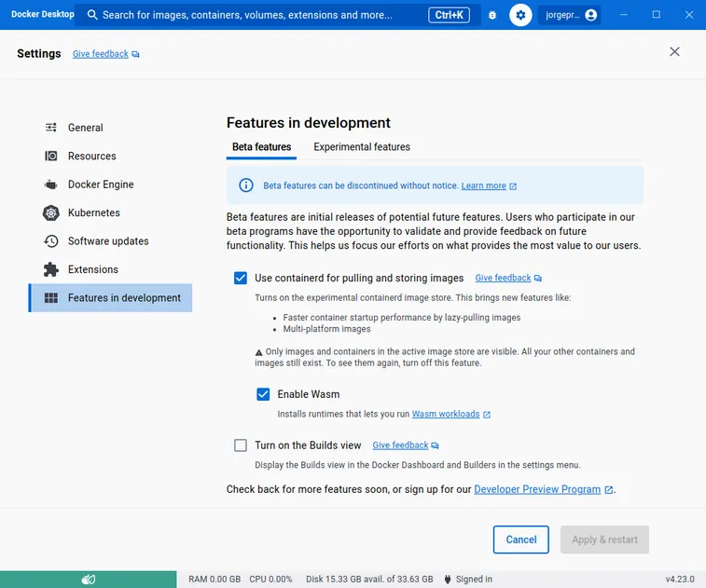Open settings via the gear icon
Viewport: 706px width, 588px height.
tap(520, 15)
